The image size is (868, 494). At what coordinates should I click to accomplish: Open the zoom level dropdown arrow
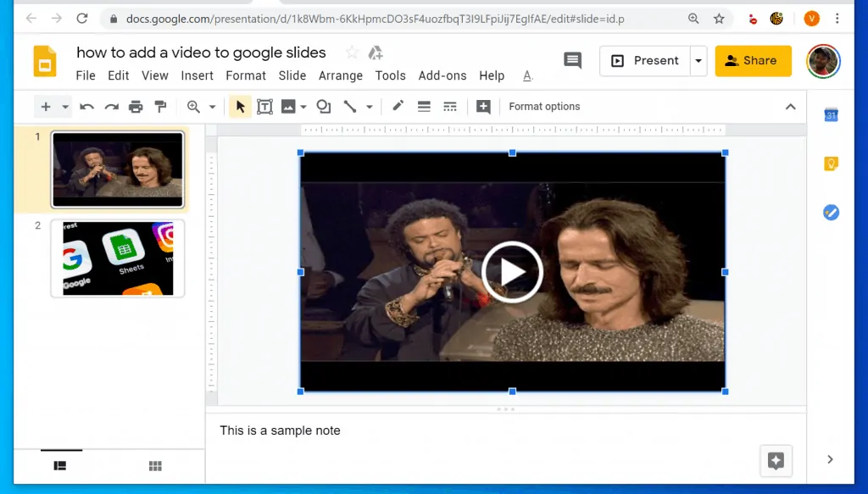212,107
